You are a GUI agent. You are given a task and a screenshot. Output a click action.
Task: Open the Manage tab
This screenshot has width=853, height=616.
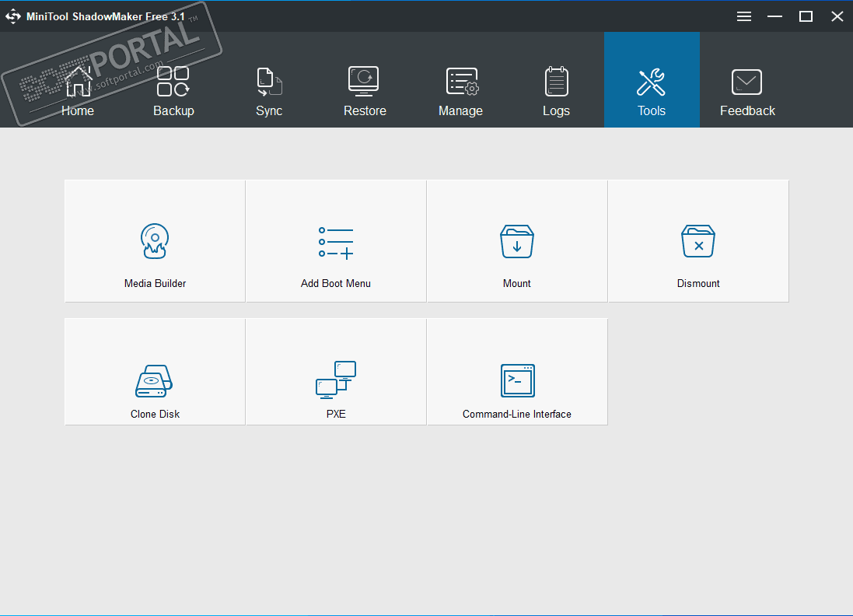click(x=461, y=80)
